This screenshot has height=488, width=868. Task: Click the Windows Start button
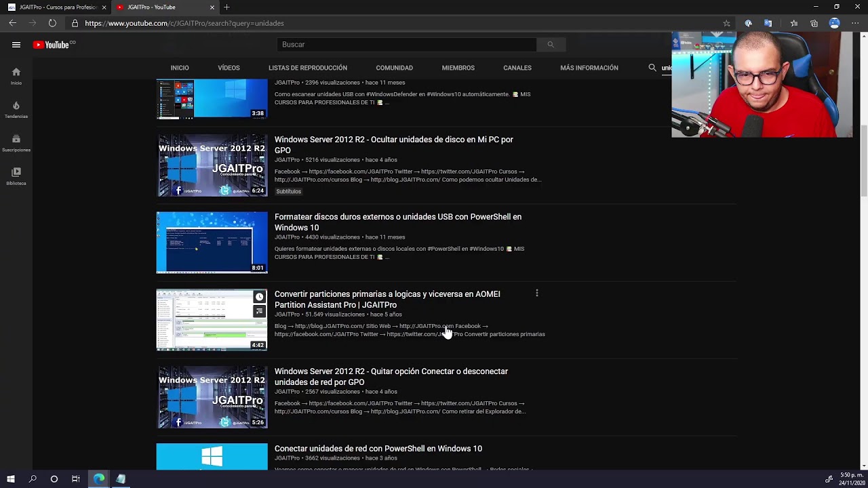tap(11, 479)
